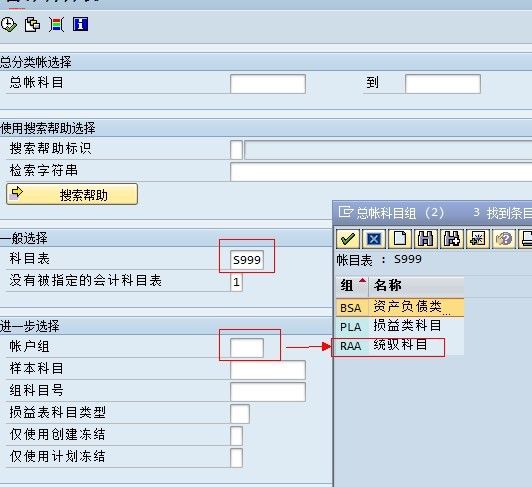Click the colored selection options icon
The width and height of the screenshot is (532, 487).
click(56, 25)
